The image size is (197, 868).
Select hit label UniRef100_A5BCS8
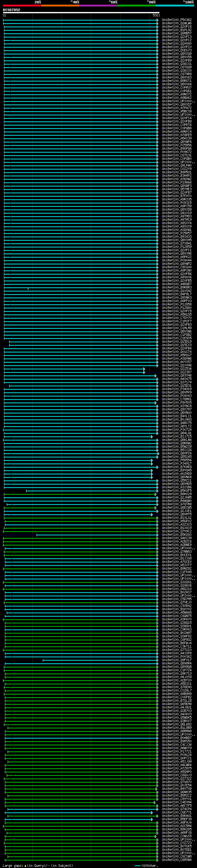click(x=177, y=111)
